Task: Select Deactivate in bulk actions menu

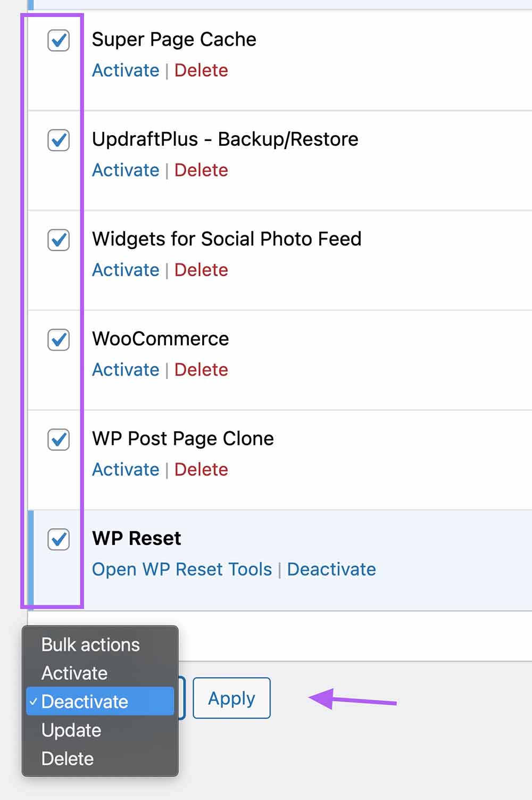Action: point(85,702)
